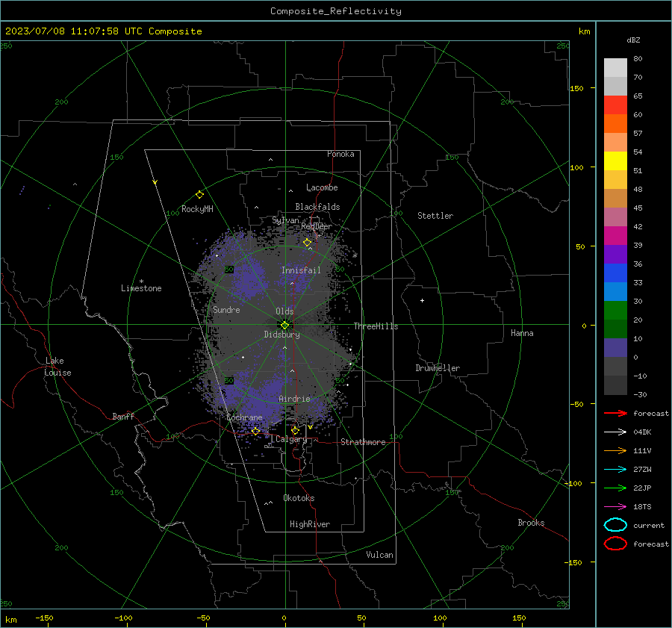Screen dimensions: 672x628
Task: Click the Banff label
Action: [x=123, y=416]
